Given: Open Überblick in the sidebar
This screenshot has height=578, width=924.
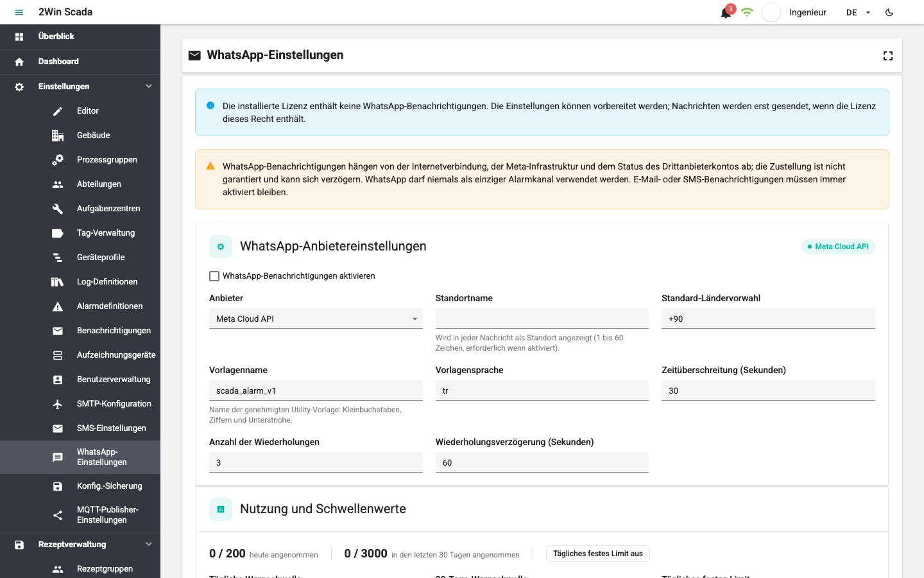Looking at the screenshot, I should click(80, 37).
